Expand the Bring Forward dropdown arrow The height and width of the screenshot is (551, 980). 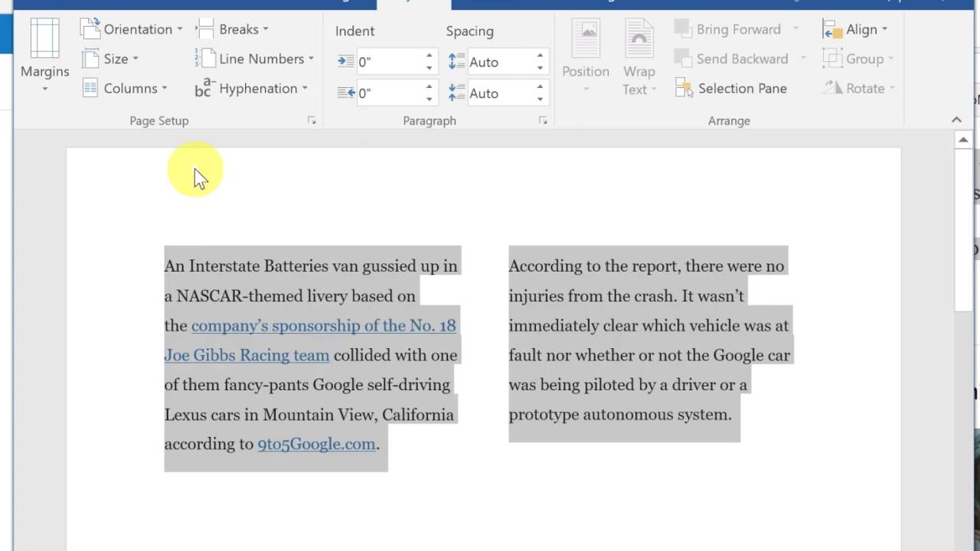pyautogui.click(x=795, y=29)
